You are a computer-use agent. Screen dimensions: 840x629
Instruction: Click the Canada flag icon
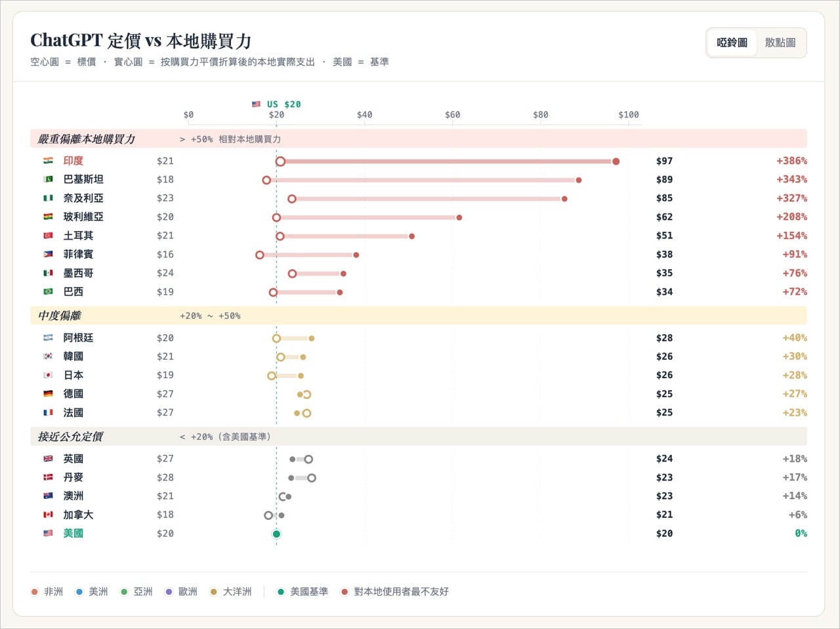click(x=48, y=515)
